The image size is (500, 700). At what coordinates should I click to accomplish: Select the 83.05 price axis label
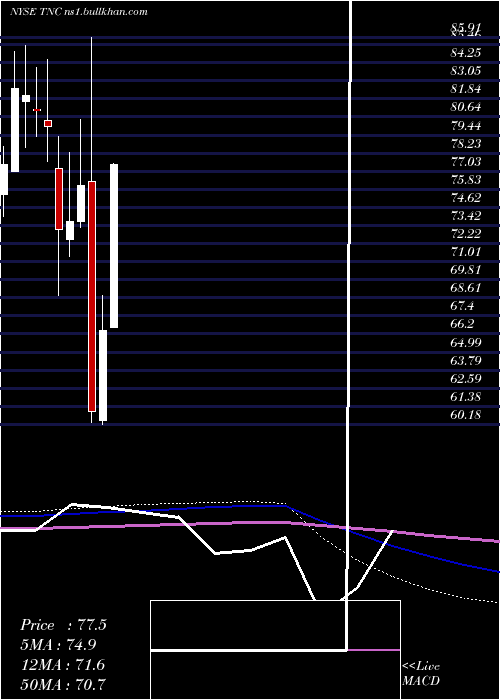tap(466, 71)
